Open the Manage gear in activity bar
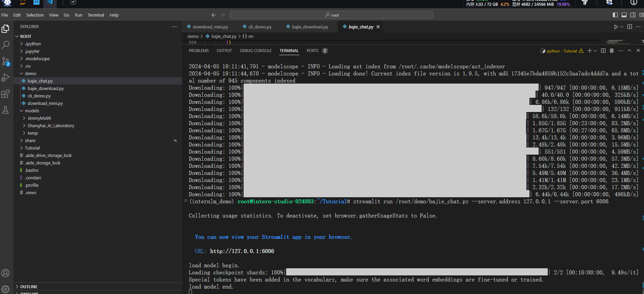Screen dimensions: 644x294 pos(5,289)
